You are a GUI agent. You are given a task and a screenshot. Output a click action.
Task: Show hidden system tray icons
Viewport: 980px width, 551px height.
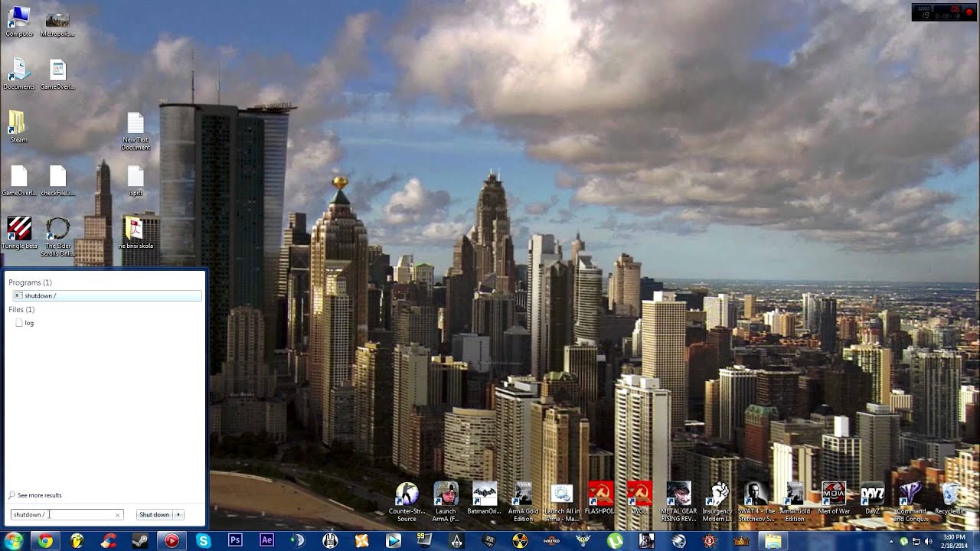click(x=893, y=541)
